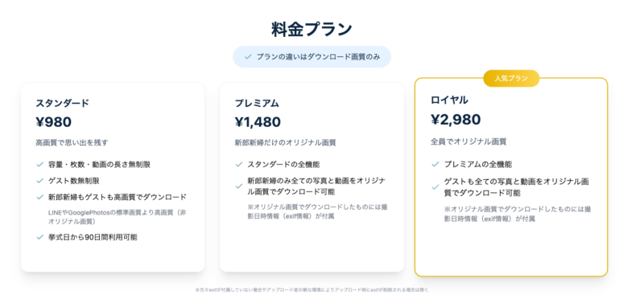This screenshot has width=644, height=303.
Task: Click the ¥2,980 price
Action: point(456,119)
